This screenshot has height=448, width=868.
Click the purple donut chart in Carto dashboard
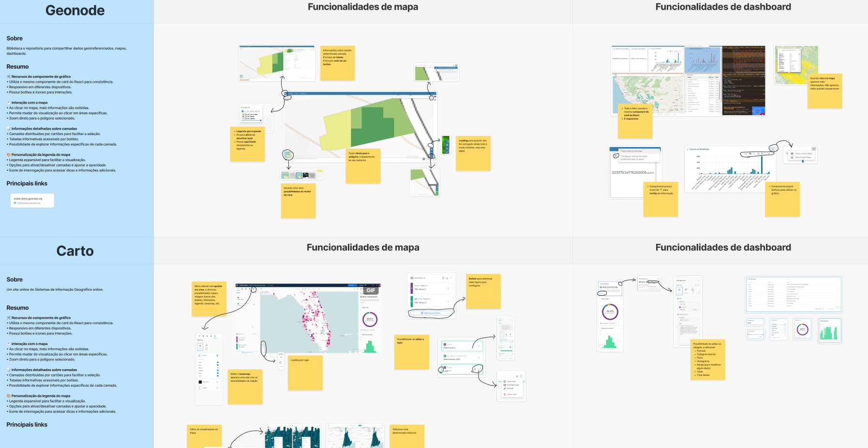[610, 312]
